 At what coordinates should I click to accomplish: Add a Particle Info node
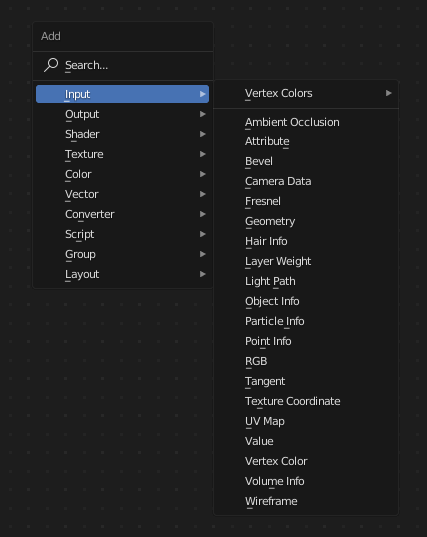pos(306,321)
